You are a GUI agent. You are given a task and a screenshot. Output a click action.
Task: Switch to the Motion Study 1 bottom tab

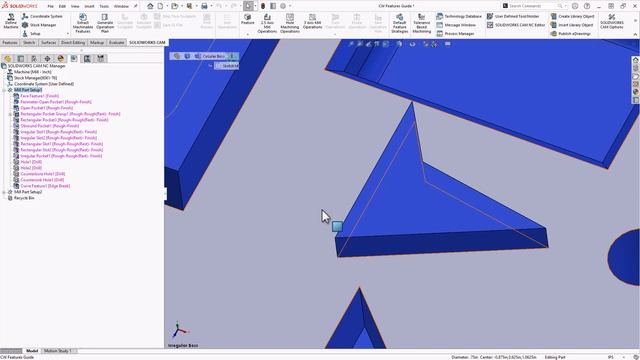point(58,351)
